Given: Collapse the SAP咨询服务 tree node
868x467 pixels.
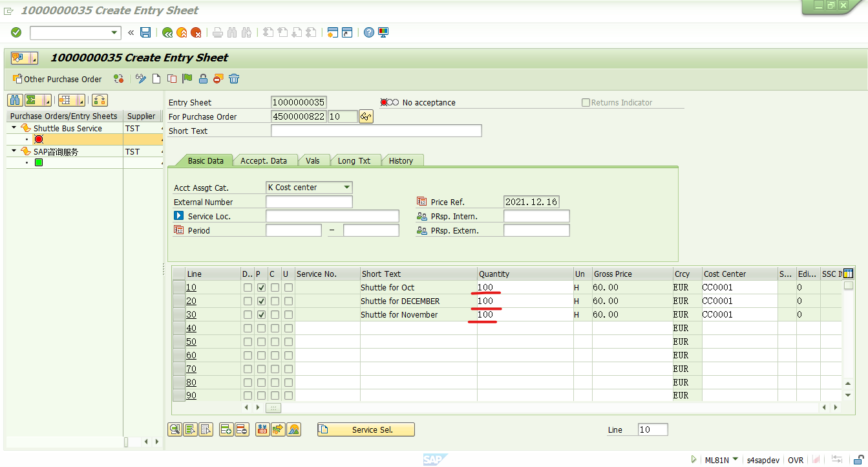Looking at the screenshot, I should click(14, 151).
